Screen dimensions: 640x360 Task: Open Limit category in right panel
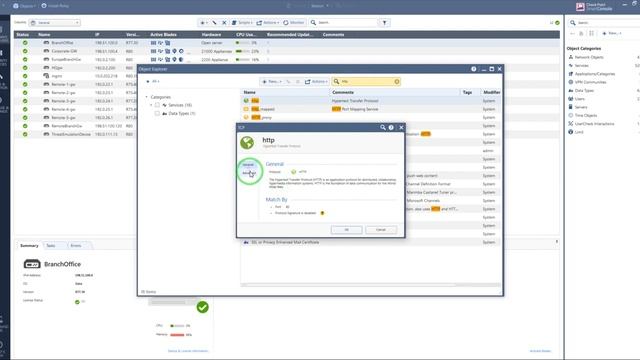tap(579, 132)
